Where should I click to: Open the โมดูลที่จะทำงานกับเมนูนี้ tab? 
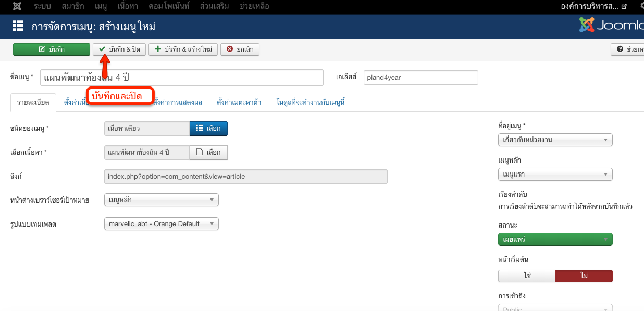311,102
